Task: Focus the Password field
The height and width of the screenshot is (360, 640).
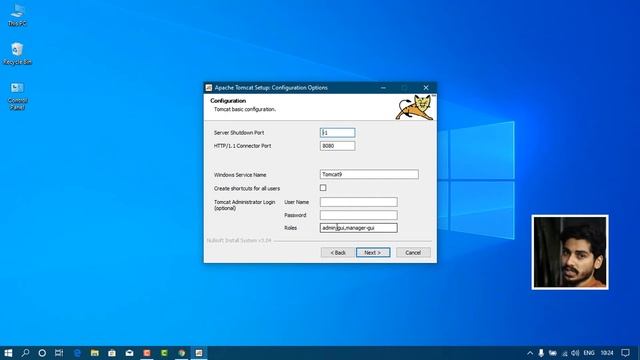Action: [358, 215]
